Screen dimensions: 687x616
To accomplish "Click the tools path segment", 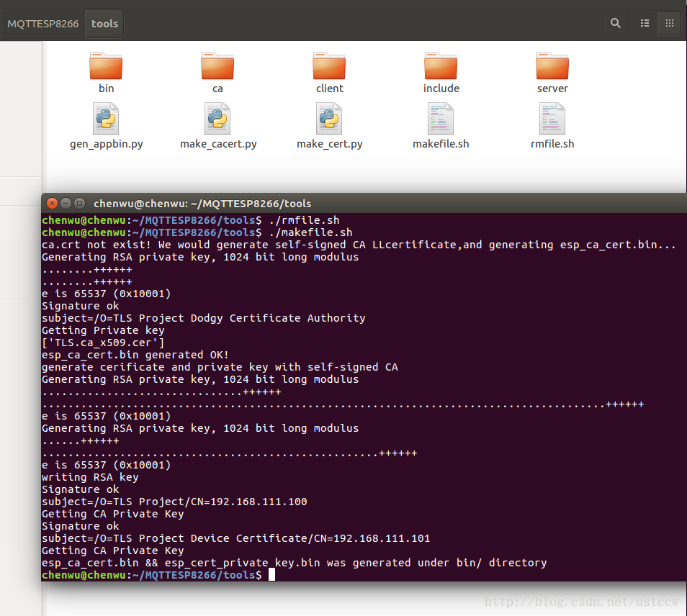I will tap(104, 24).
